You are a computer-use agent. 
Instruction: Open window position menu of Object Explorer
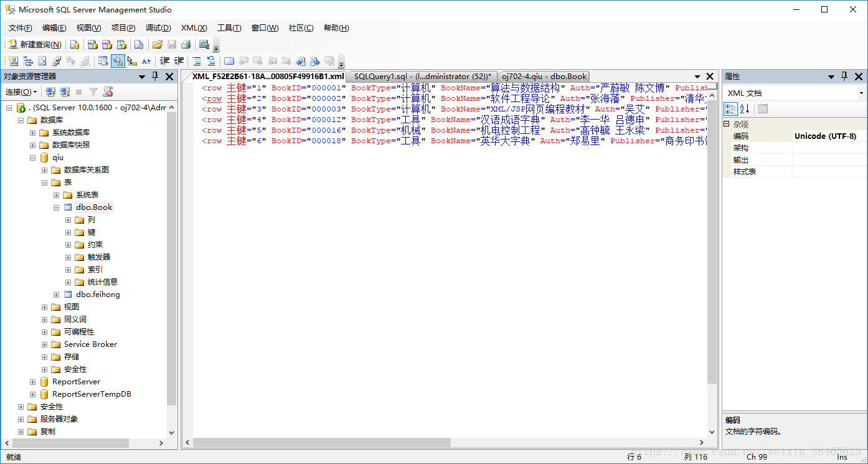pyautogui.click(x=142, y=77)
